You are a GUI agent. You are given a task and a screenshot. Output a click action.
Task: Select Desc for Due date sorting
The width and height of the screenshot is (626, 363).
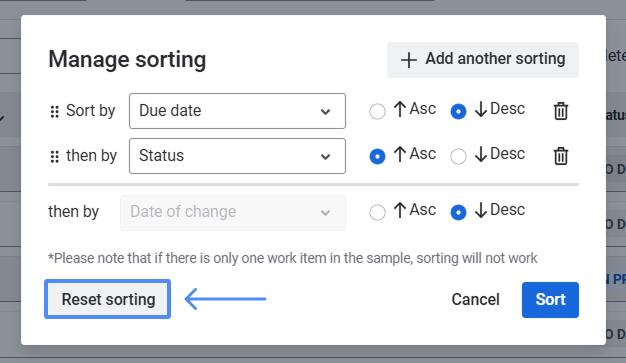tap(458, 111)
